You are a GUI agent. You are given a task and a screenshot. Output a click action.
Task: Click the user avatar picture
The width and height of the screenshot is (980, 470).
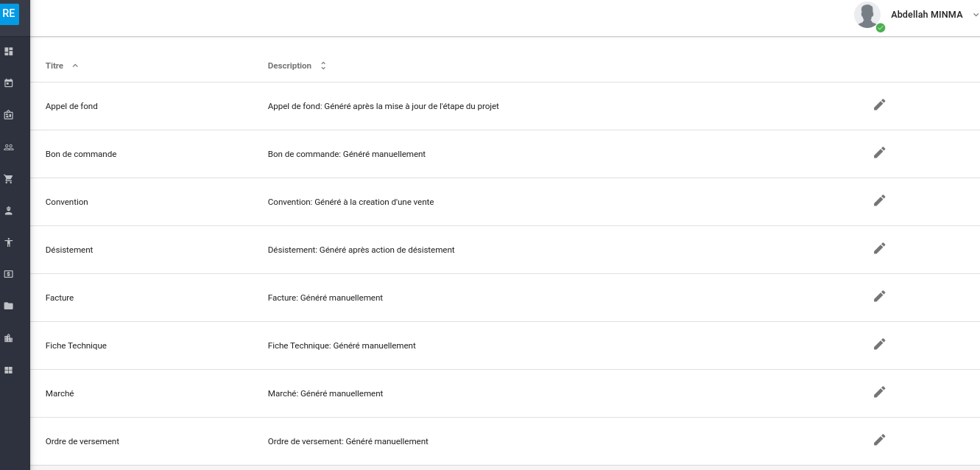tap(868, 15)
